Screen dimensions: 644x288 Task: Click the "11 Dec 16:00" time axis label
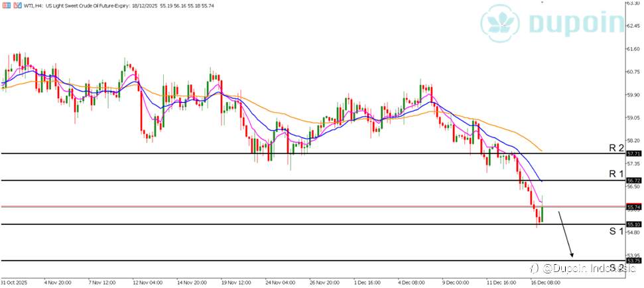pos(503,283)
